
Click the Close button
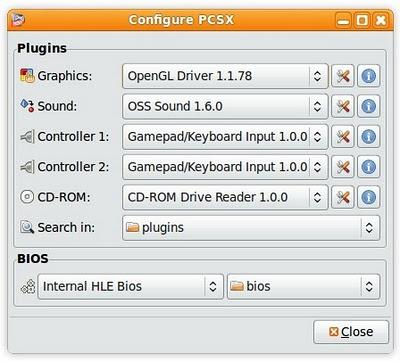point(351,332)
